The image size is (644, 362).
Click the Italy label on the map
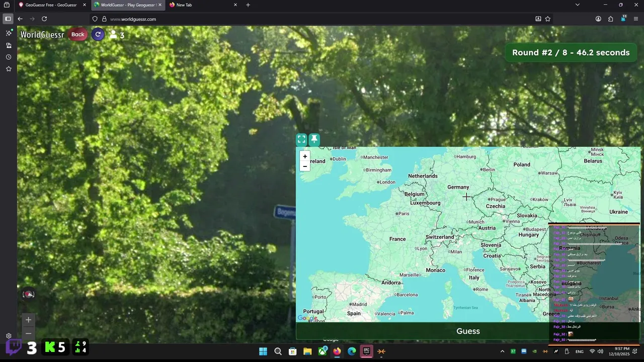[474, 278]
